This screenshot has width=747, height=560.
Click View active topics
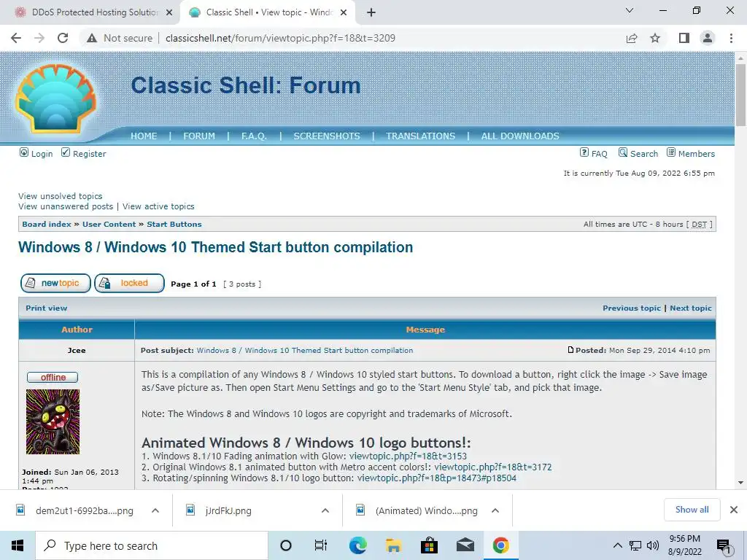[158, 206]
